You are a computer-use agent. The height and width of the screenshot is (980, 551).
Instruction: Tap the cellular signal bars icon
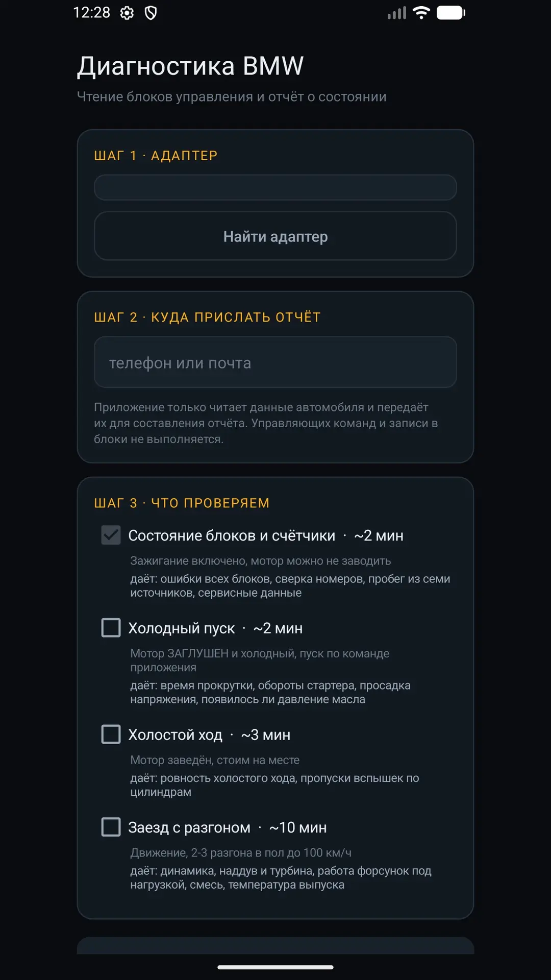click(x=397, y=13)
